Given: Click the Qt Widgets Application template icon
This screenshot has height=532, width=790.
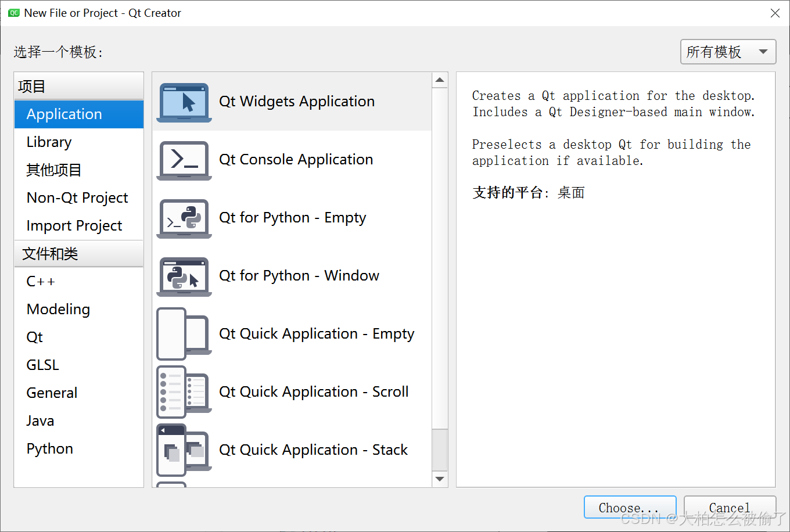Looking at the screenshot, I should 184,102.
